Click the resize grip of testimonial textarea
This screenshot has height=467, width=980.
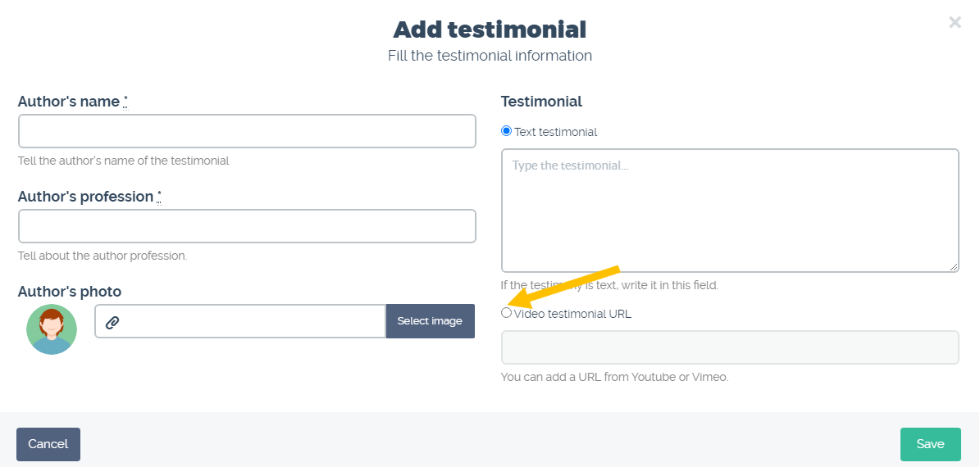[953, 266]
